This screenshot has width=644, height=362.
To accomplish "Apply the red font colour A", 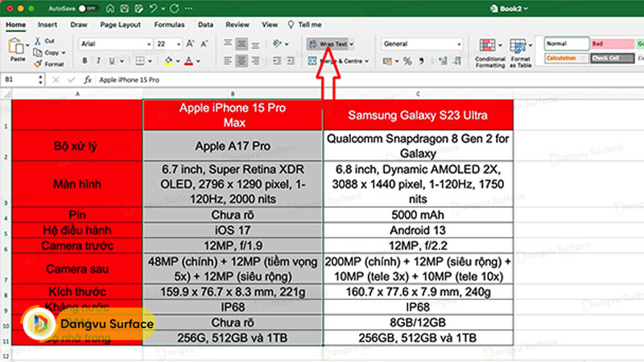I will (x=188, y=61).
